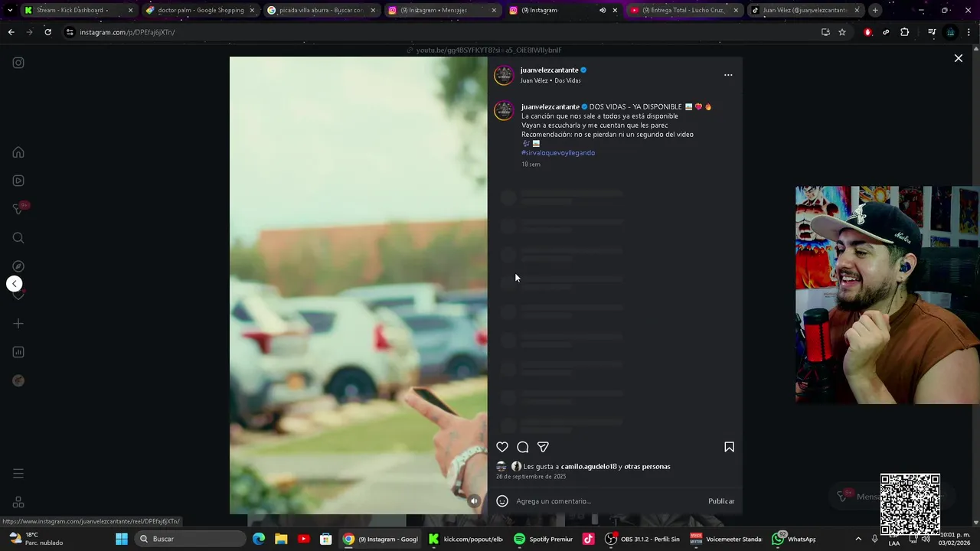The height and width of the screenshot is (551, 980).
Task: Open camilo.agudelo18 profile from likes
Action: (588, 467)
